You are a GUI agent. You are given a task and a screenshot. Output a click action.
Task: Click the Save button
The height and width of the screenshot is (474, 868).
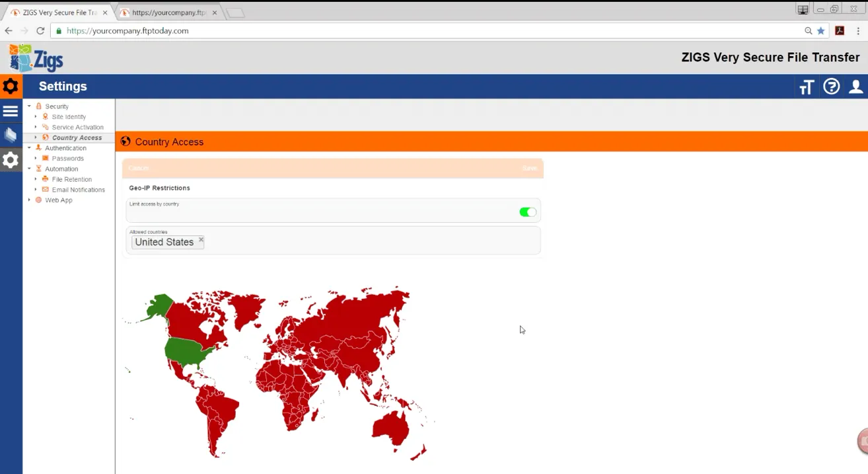529,169
